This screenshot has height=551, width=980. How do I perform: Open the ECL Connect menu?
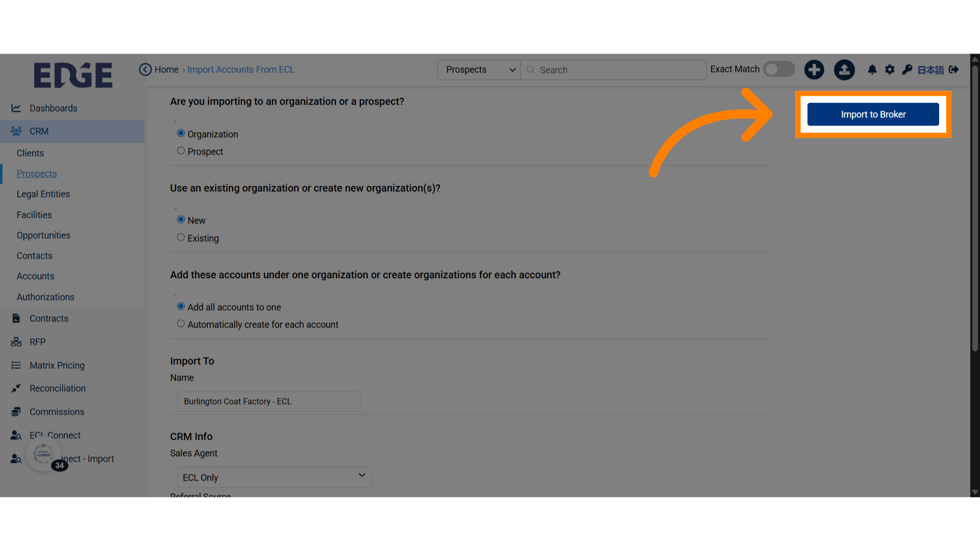point(55,435)
